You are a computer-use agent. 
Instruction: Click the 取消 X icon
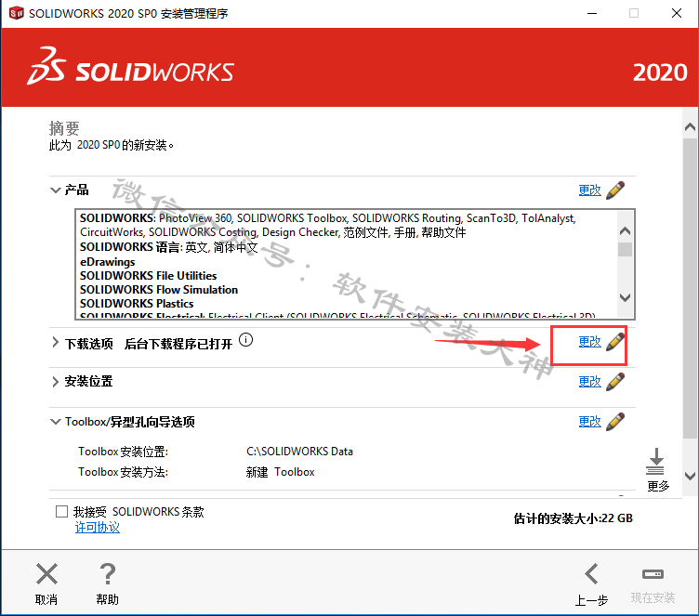point(46,573)
